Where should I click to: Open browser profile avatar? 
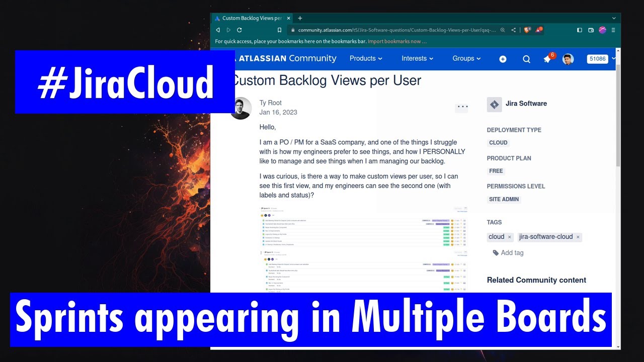pyautogui.click(x=602, y=30)
